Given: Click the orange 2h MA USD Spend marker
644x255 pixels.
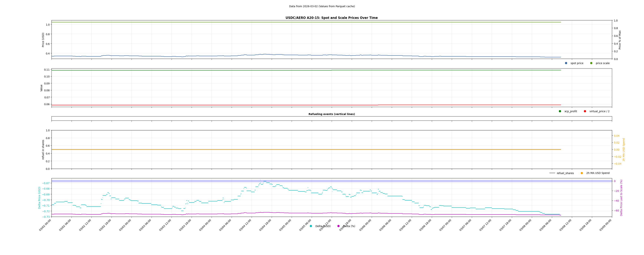Looking at the screenshot, I should tap(582, 173).
